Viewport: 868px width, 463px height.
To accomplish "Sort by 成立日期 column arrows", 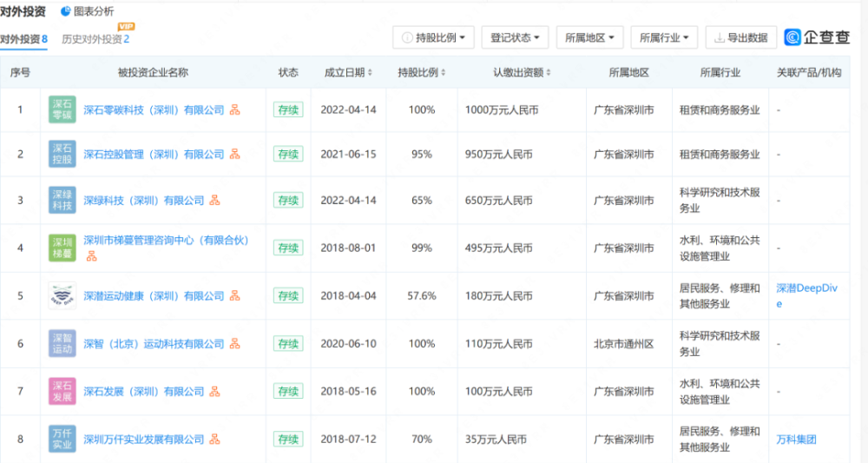I will 370,73.
